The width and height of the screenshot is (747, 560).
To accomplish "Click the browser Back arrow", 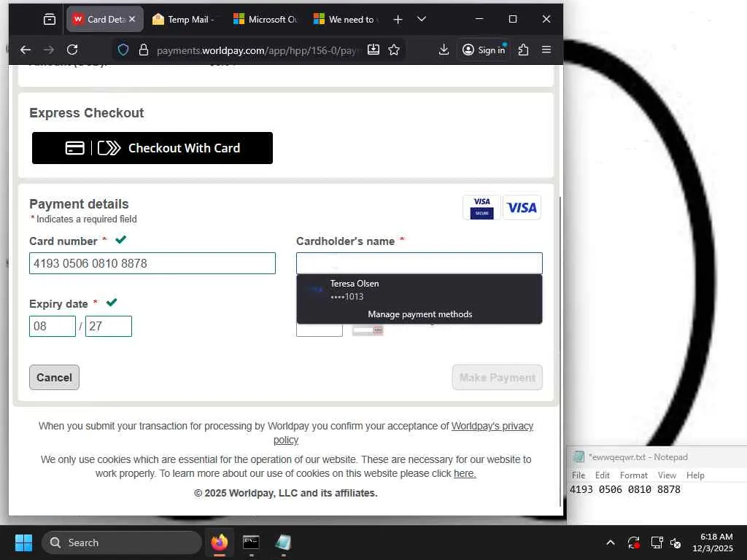I will click(x=26, y=50).
